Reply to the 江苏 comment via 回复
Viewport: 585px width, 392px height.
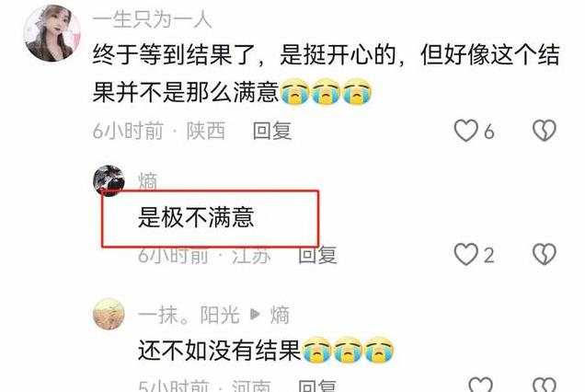pyautogui.click(x=317, y=255)
